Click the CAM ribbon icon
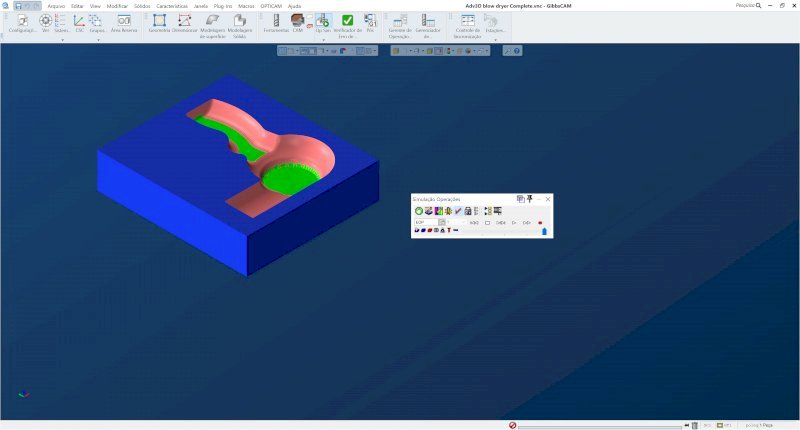 298,21
